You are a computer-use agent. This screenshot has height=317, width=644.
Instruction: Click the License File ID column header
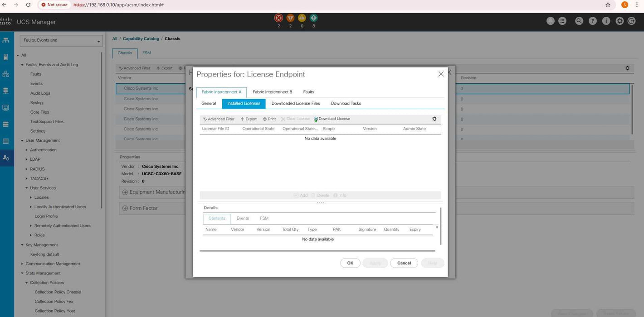[215, 129]
